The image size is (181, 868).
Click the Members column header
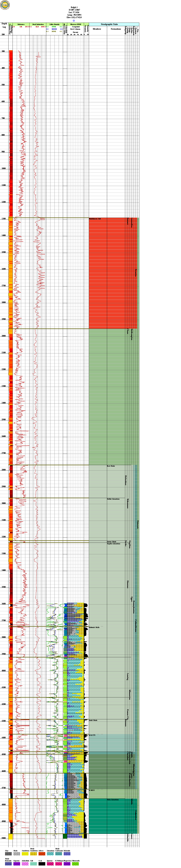click(x=97, y=29)
